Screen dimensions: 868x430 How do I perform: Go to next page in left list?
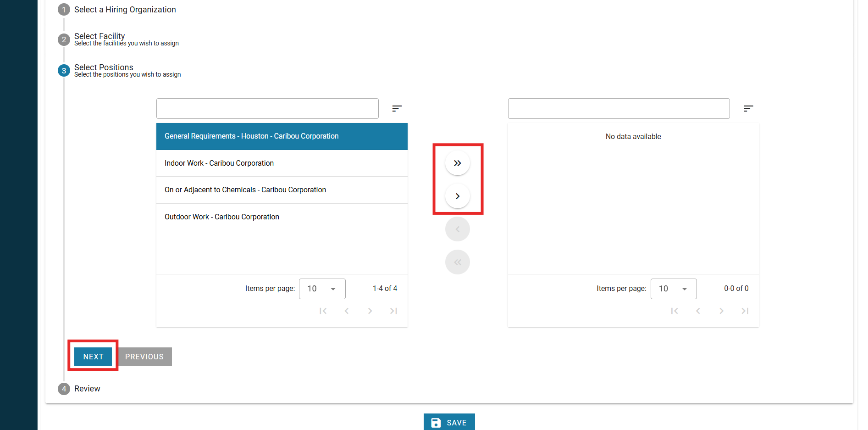370,311
